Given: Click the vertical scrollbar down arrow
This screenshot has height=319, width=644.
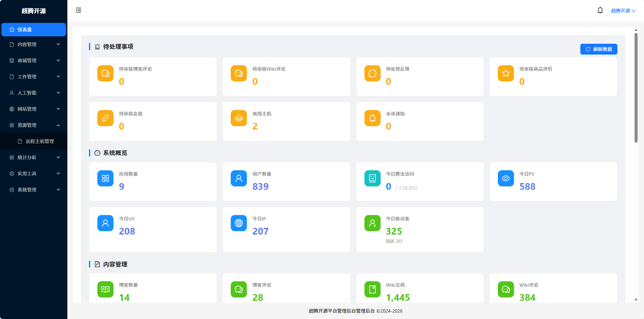Looking at the screenshot, I should (x=636, y=300).
